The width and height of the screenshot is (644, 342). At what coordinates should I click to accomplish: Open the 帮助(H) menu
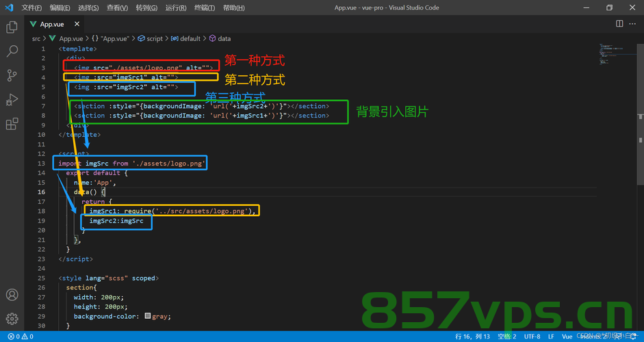coord(233,8)
